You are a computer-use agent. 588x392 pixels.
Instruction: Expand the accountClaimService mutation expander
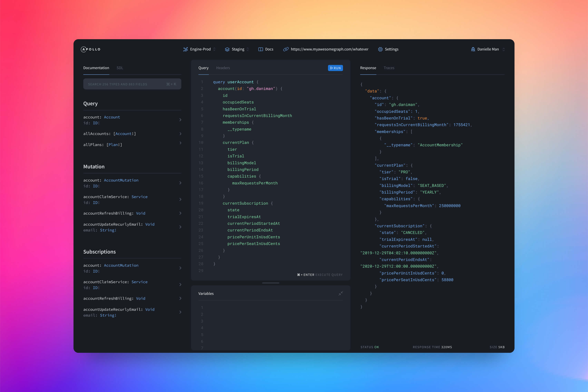[x=180, y=200]
